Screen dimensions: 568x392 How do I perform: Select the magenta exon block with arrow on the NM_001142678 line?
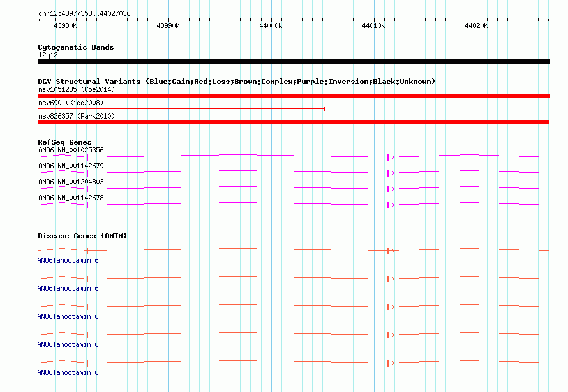pyautogui.click(x=391, y=205)
